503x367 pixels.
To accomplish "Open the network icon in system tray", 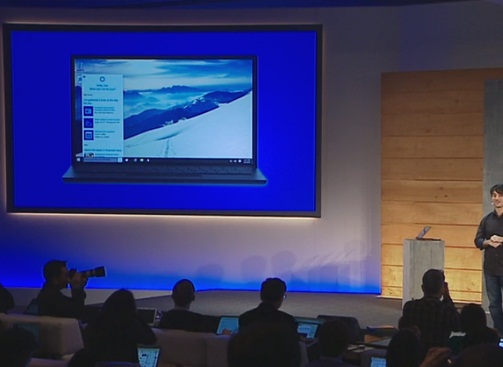I will click(231, 161).
